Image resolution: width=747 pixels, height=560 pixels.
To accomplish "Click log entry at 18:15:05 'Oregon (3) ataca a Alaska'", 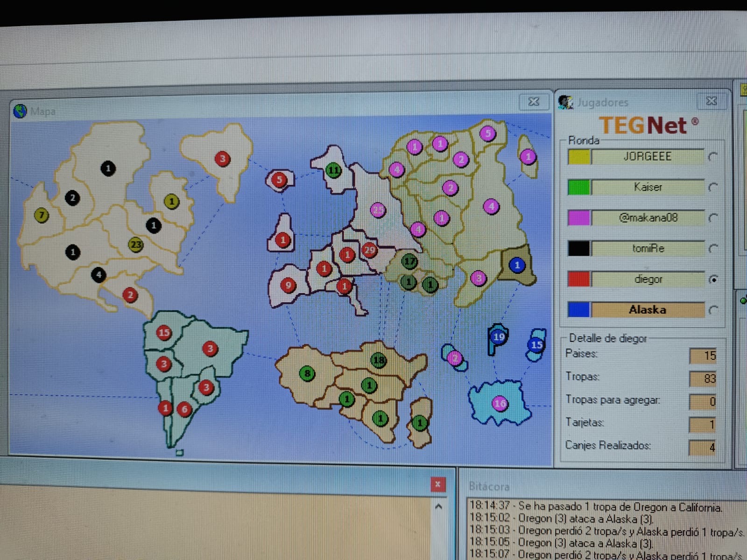I will tap(562, 543).
